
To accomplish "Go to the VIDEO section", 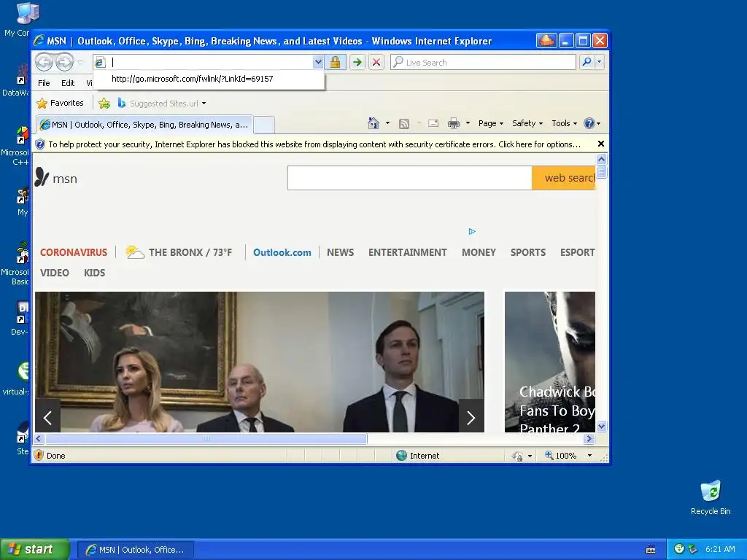I will (54, 273).
